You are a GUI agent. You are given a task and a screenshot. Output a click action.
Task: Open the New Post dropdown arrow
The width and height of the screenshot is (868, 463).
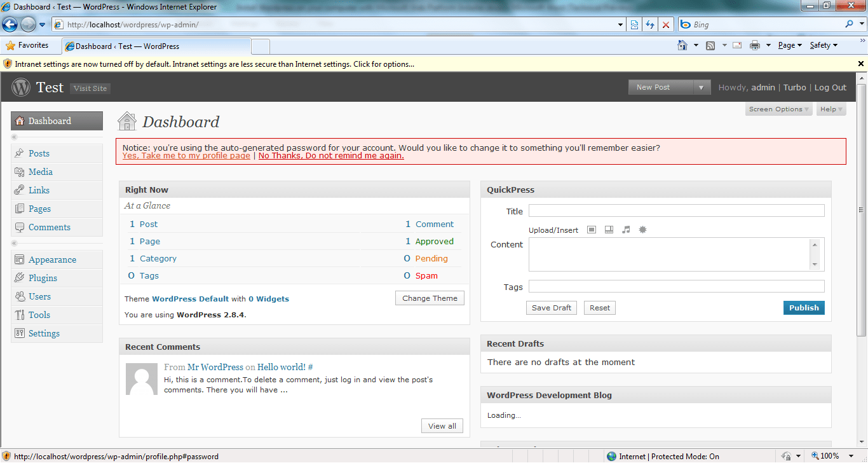tap(702, 87)
